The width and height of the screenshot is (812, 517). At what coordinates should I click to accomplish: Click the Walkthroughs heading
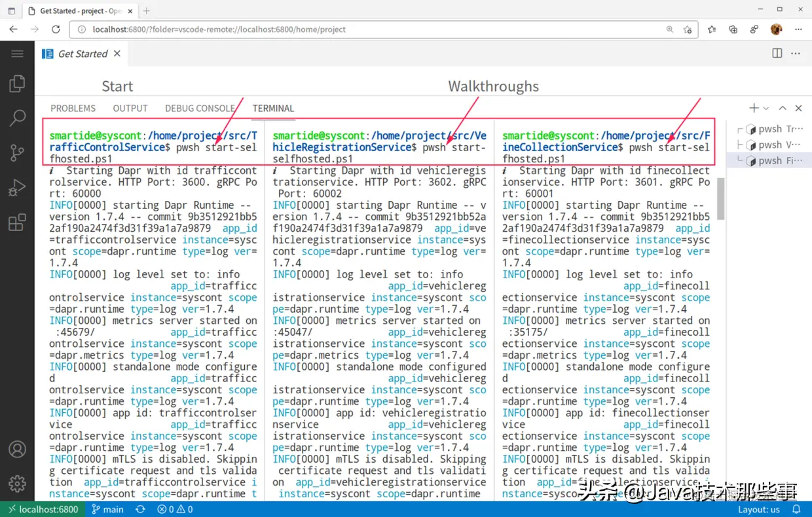pos(493,86)
